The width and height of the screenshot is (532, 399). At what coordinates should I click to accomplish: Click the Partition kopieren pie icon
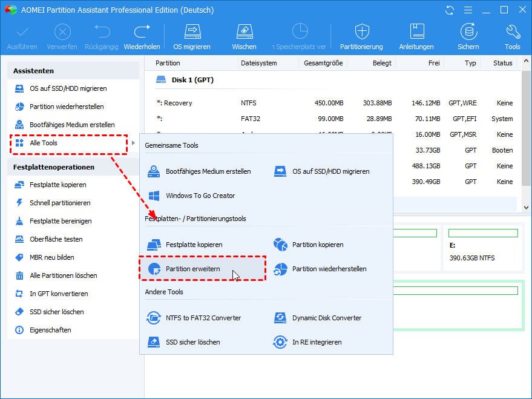tap(280, 245)
